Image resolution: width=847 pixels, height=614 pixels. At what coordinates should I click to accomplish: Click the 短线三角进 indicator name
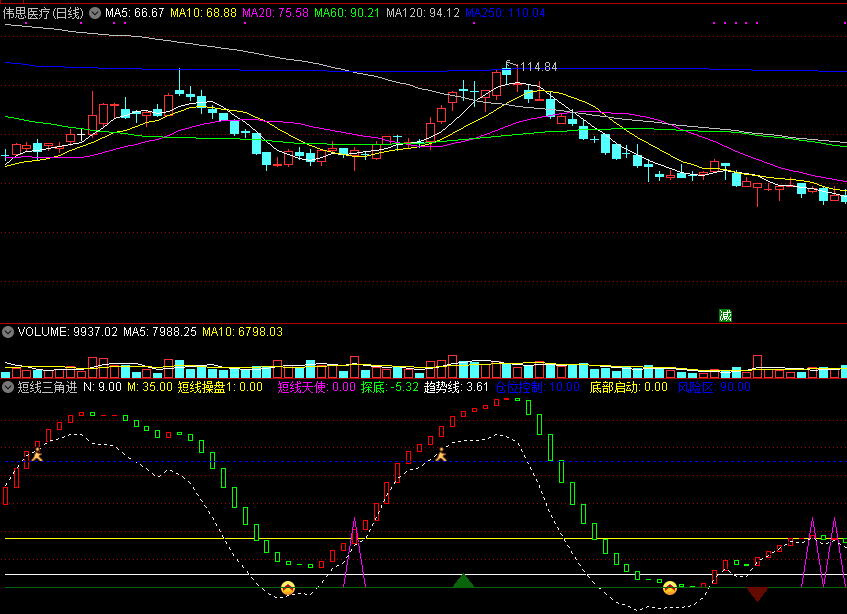click(48, 387)
